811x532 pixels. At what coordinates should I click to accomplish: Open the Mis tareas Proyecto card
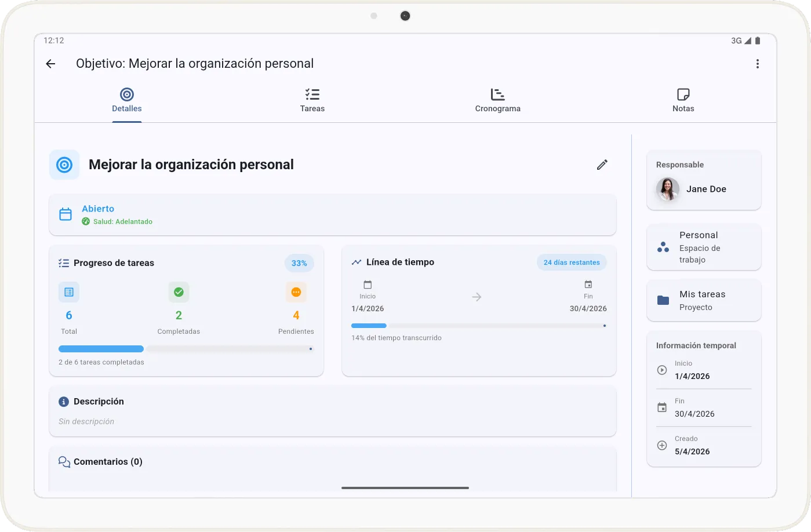[x=704, y=300]
